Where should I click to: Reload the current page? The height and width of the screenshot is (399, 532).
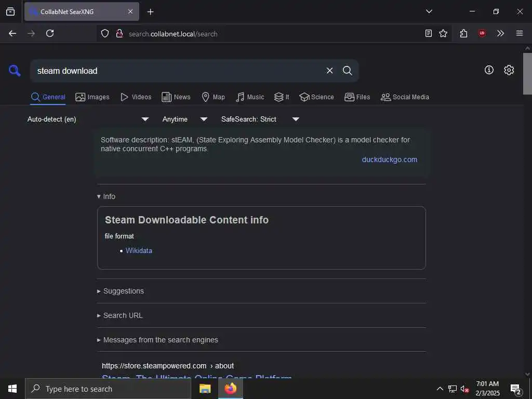point(50,33)
